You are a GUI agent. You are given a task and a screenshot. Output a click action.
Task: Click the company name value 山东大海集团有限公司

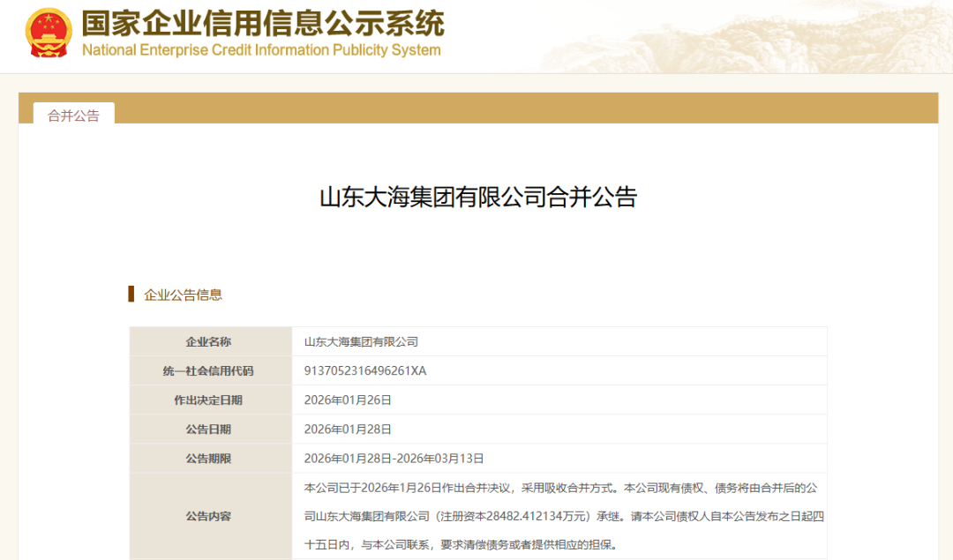coord(361,341)
